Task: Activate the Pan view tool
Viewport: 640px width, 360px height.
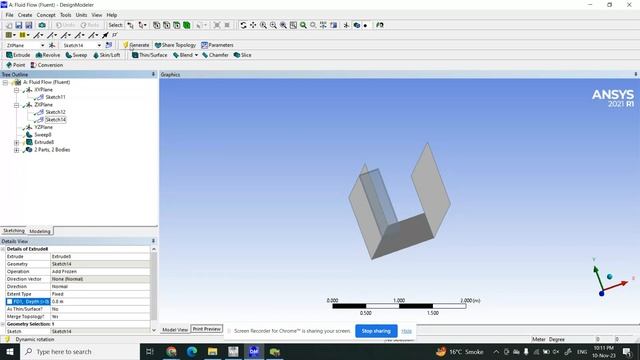Action: pos(253,25)
